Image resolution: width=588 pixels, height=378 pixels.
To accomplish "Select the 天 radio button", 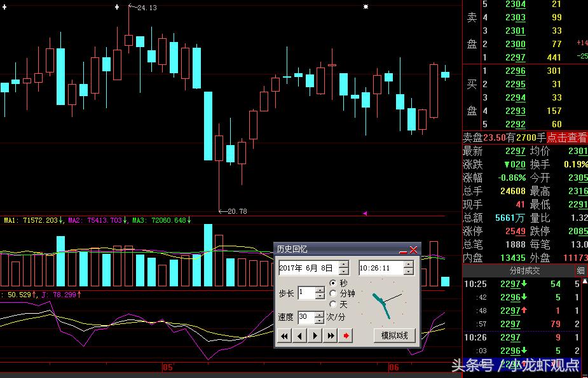I will [x=334, y=304].
